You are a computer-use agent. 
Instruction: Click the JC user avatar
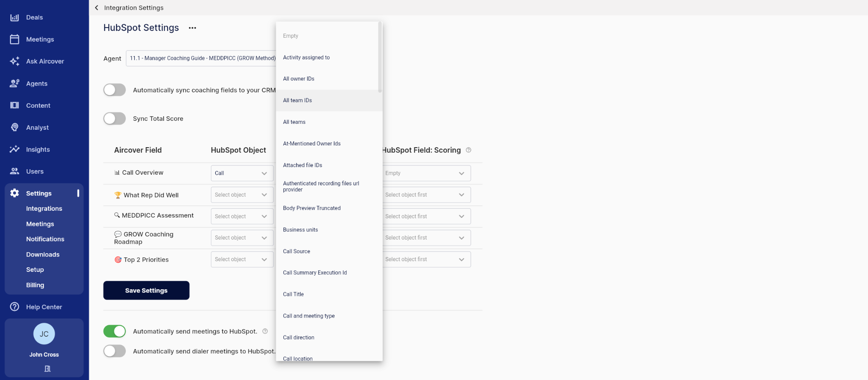click(x=44, y=334)
